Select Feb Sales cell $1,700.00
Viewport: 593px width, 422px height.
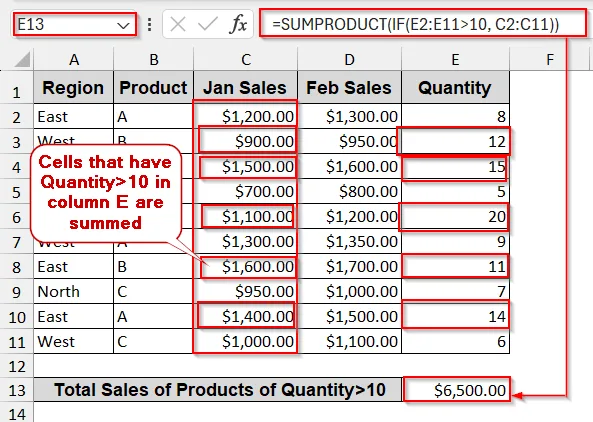point(349,267)
